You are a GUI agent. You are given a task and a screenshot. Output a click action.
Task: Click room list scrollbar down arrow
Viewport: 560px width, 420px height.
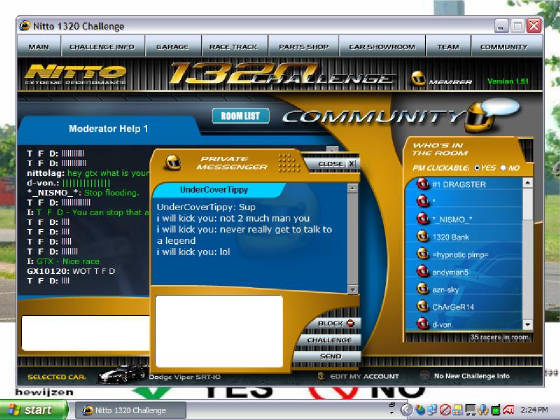pyautogui.click(x=527, y=324)
